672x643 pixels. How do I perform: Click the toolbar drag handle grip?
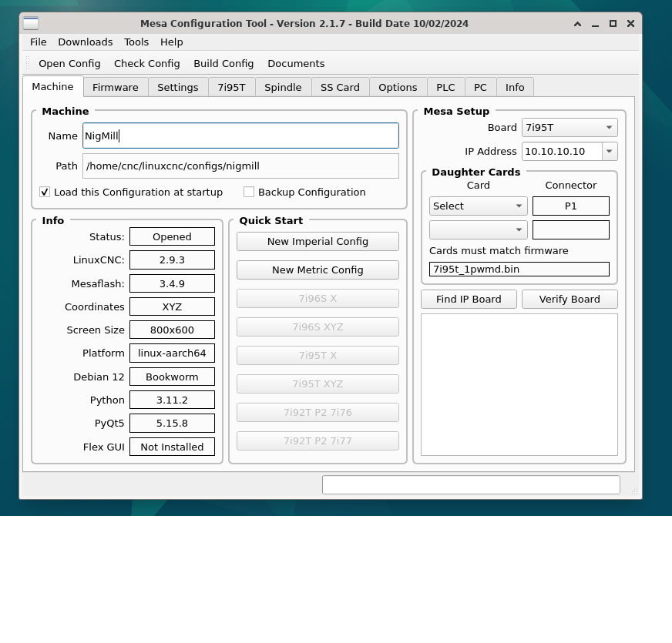click(28, 63)
